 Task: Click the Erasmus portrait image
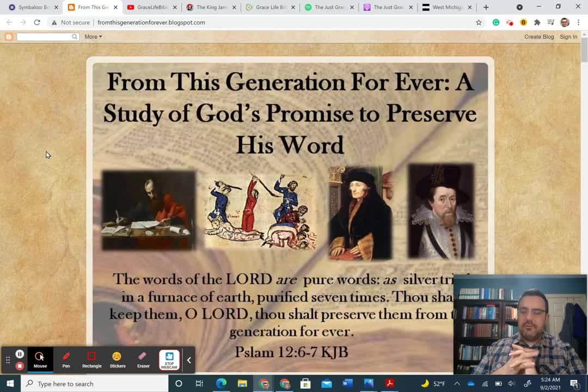360,213
